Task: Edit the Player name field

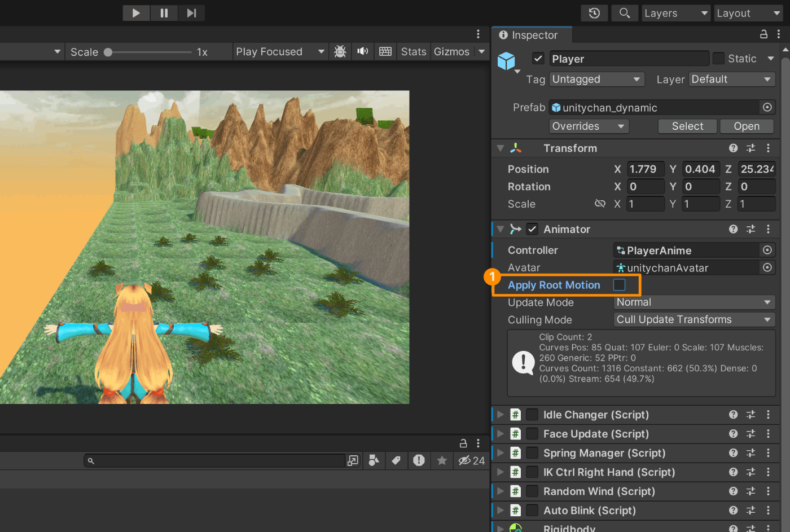Action: [629, 59]
